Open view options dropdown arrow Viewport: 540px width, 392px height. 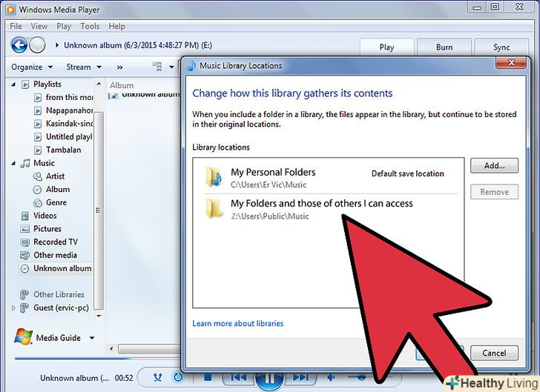tap(171, 67)
